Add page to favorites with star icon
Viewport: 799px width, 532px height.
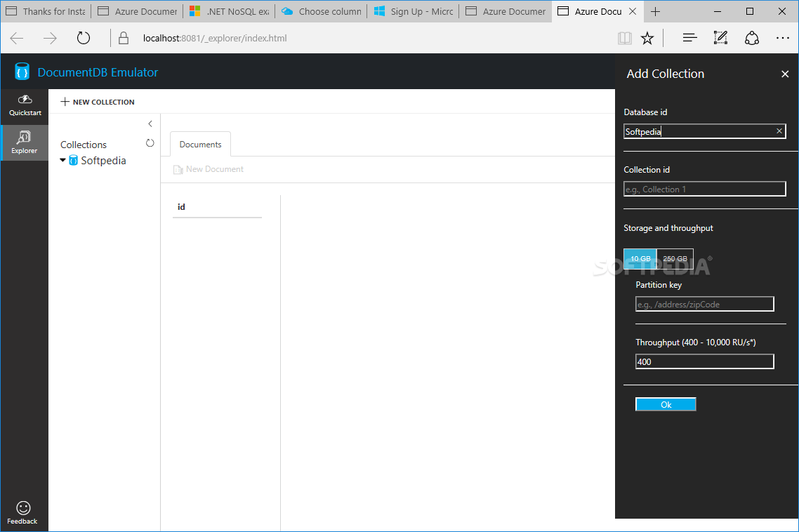tap(647, 38)
